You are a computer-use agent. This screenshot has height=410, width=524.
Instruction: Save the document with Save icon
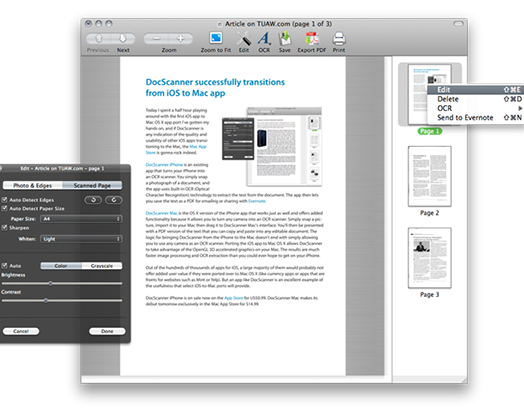pos(285,38)
